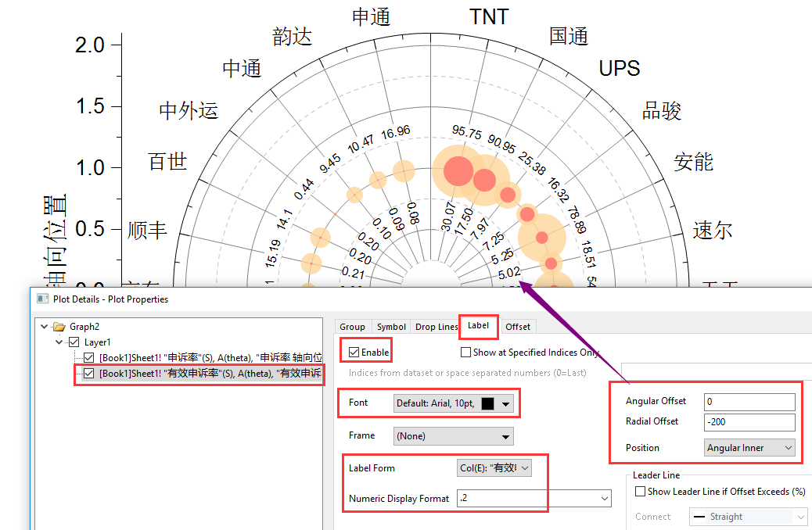
Task: Click inside the Radial Offset field
Action: click(749, 421)
